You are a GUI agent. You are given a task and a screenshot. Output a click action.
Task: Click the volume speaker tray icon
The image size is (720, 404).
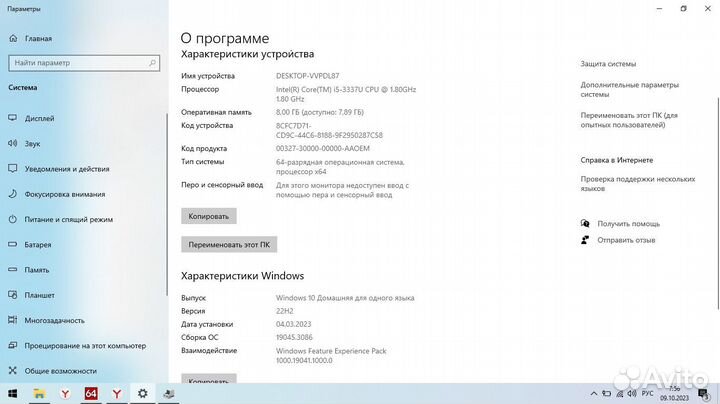(632, 394)
